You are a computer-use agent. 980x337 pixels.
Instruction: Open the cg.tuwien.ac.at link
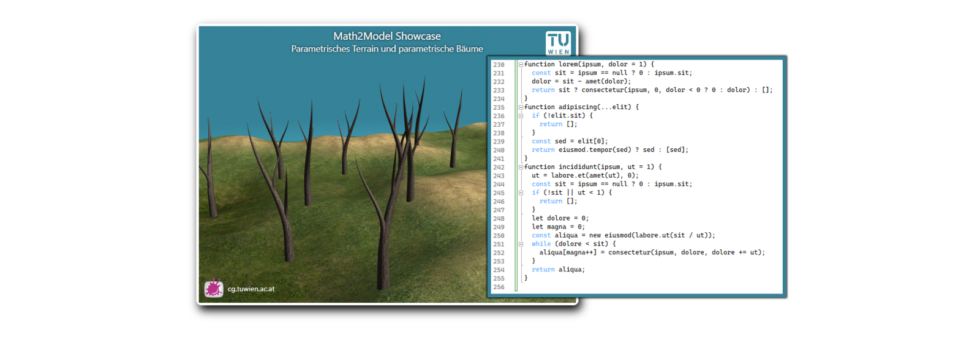[x=251, y=289]
